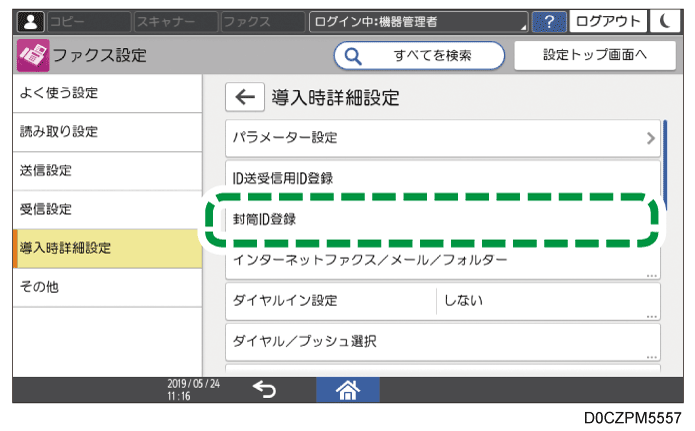Open ダイヤルイン設定 row
Screen dimensions: 695x431
[x=443, y=301]
